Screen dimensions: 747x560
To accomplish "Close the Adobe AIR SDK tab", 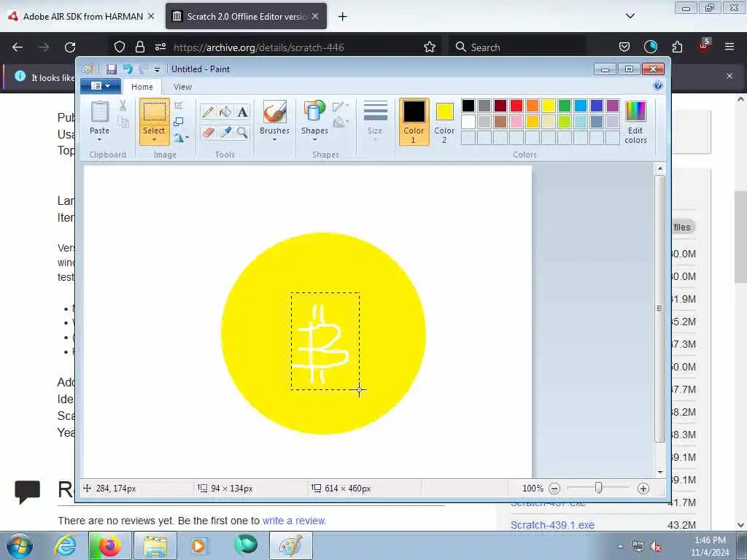I will [151, 16].
